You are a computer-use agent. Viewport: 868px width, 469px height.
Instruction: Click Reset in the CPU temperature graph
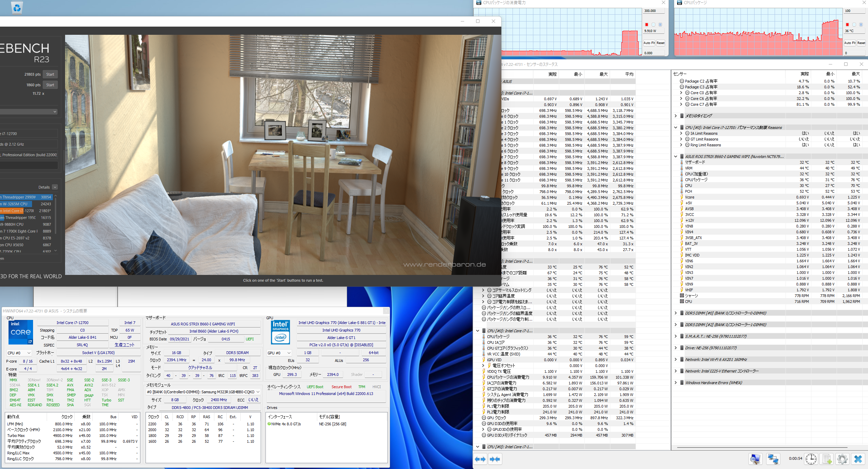(x=861, y=43)
